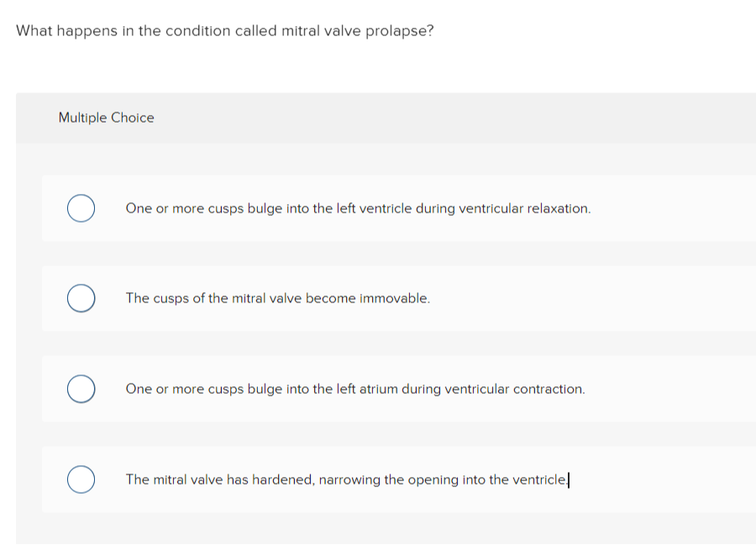Select the first answer's radio button
The image size is (756, 545).
pyautogui.click(x=81, y=208)
